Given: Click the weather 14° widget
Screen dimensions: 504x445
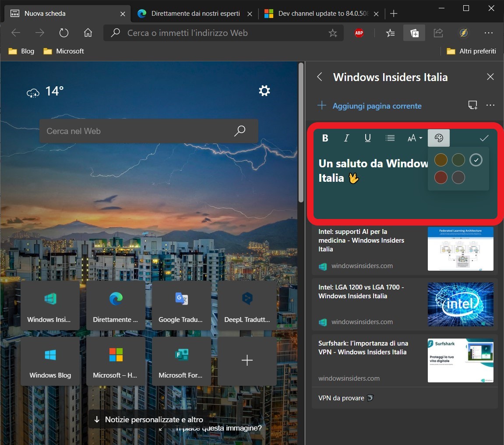Looking at the screenshot, I should pos(45,92).
